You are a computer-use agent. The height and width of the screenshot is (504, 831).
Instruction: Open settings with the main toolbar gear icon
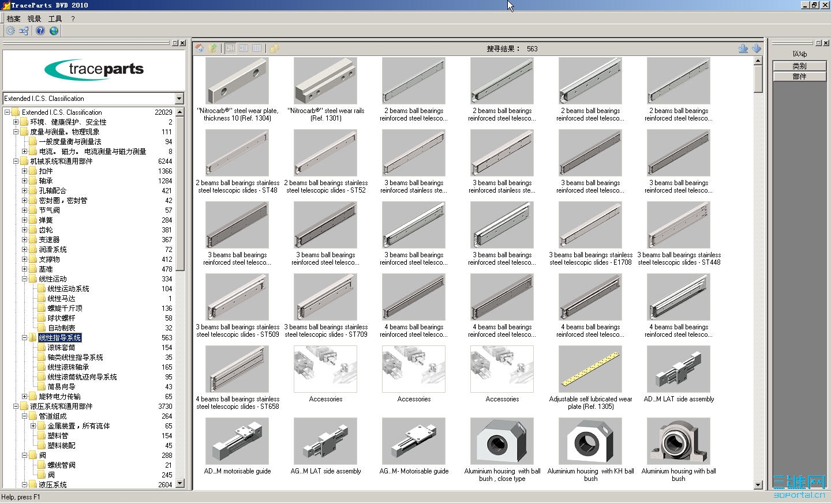pos(10,31)
